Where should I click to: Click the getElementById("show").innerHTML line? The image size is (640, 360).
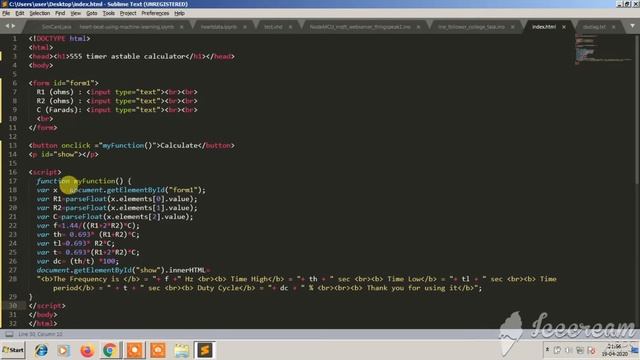pyautogui.click(x=123, y=270)
